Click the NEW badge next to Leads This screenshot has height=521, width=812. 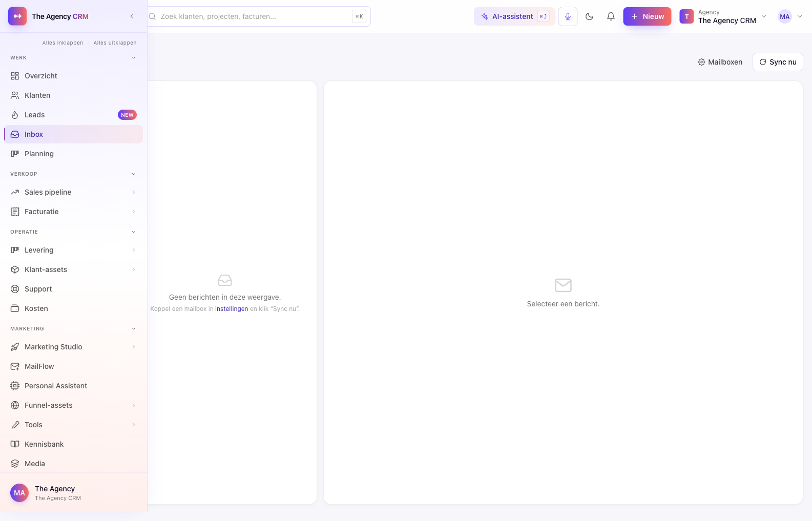click(127, 115)
